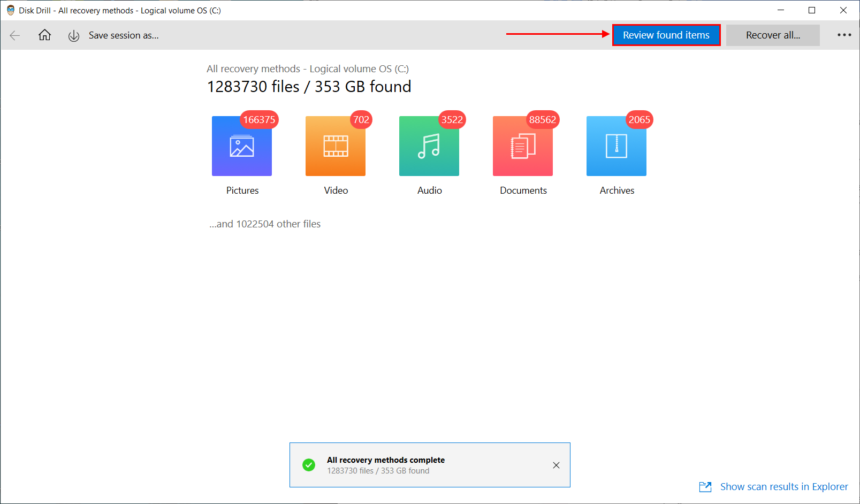Open the Archives category tile
This screenshot has height=504, width=860.
[x=617, y=146]
